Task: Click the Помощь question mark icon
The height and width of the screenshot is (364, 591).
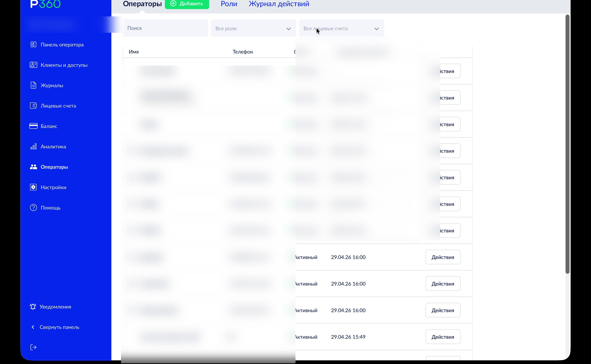Action: tap(33, 207)
